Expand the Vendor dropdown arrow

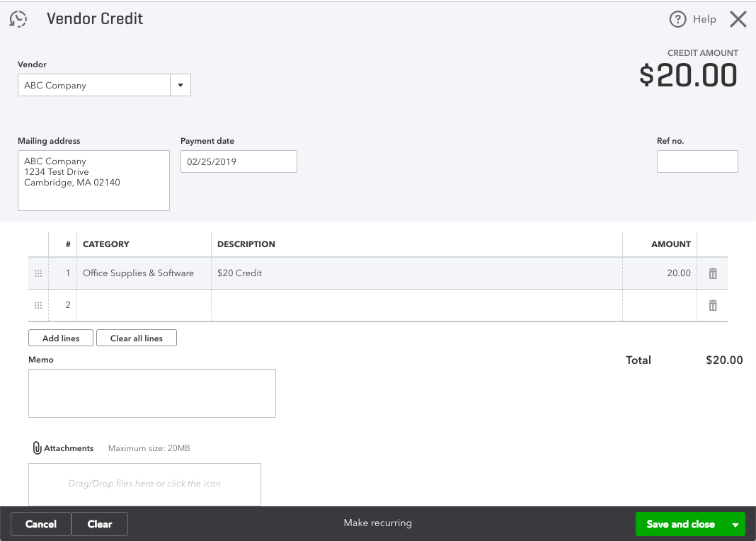point(181,85)
